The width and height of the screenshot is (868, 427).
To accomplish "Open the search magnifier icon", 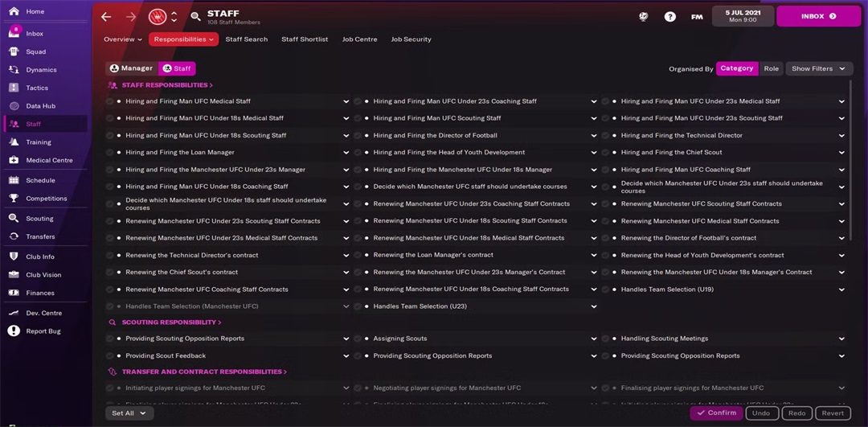I will (195, 16).
